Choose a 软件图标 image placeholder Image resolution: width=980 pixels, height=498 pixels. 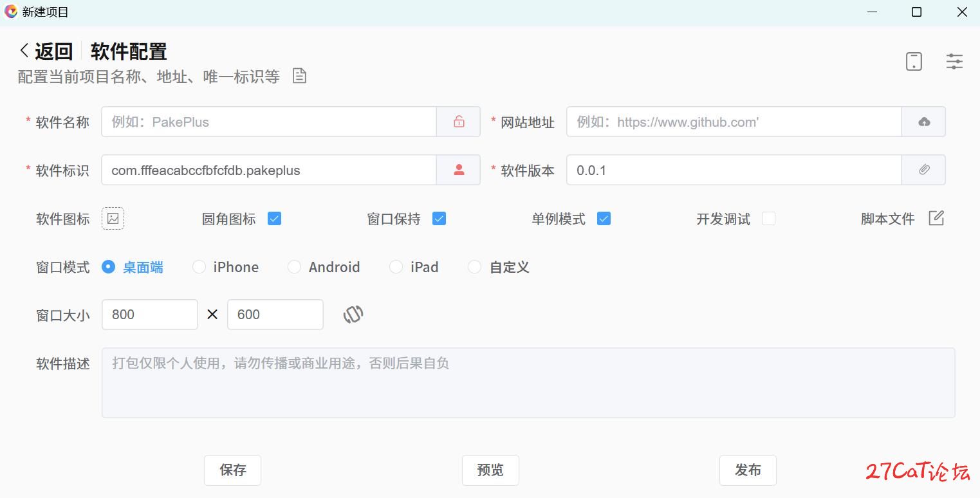pyautogui.click(x=113, y=219)
